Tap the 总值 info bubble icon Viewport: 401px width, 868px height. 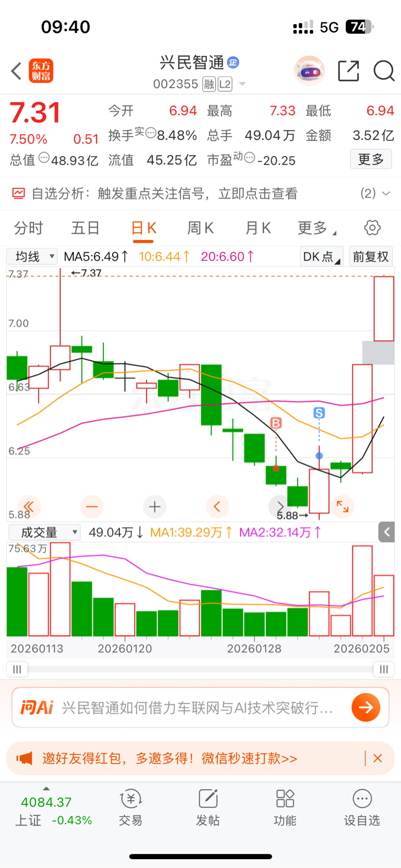[x=44, y=157]
